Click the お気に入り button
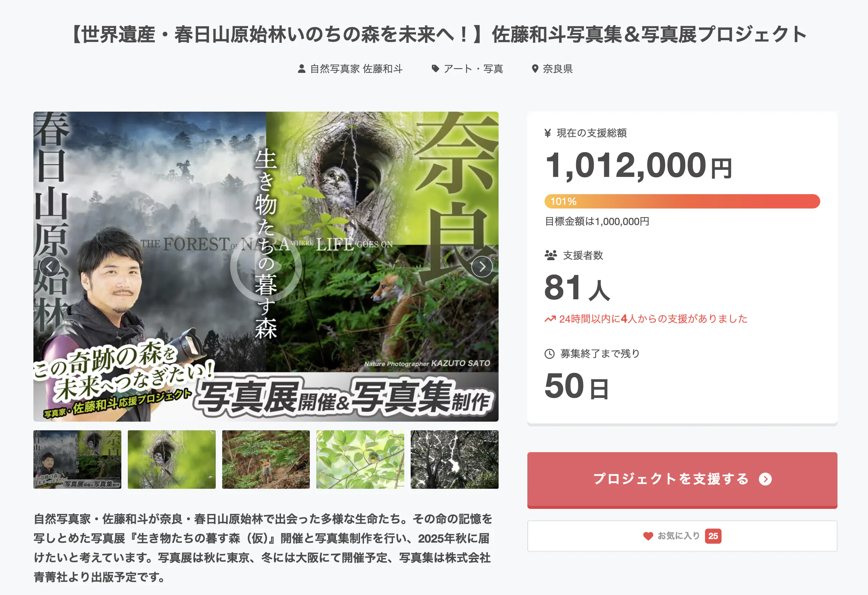The width and height of the screenshot is (868, 595). (x=682, y=536)
